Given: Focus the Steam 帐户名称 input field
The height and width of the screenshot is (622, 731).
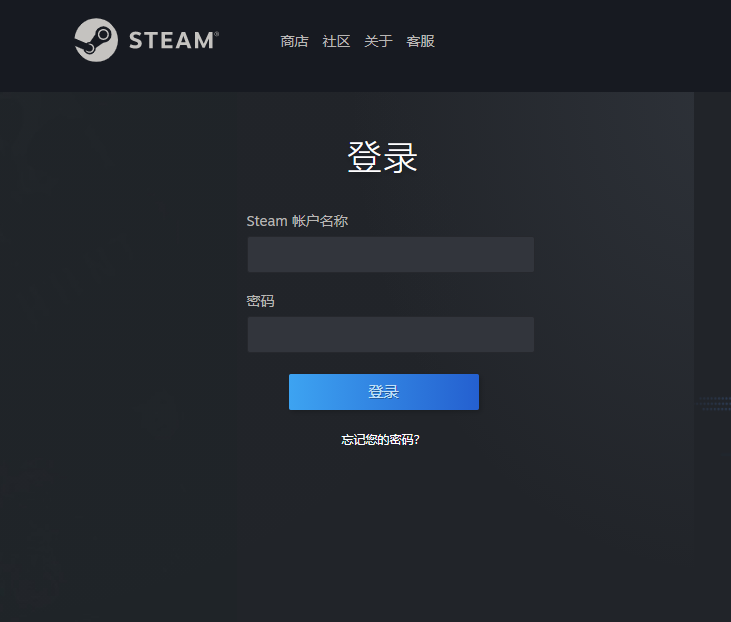Looking at the screenshot, I should point(391,255).
